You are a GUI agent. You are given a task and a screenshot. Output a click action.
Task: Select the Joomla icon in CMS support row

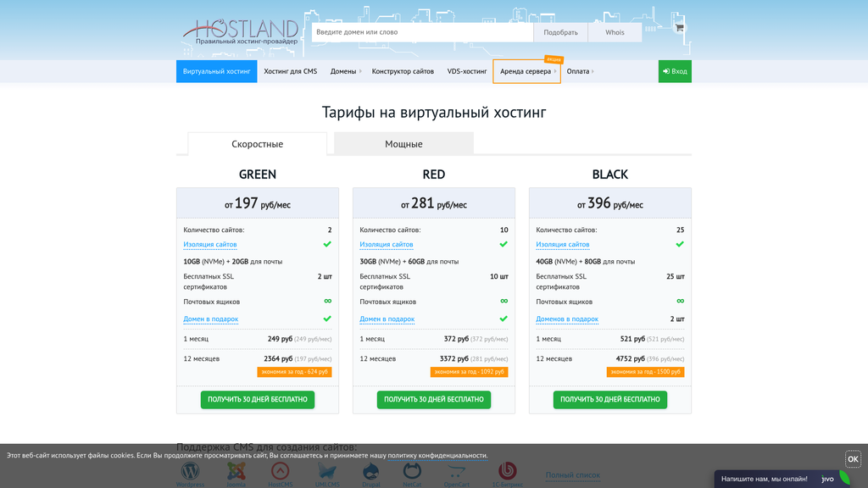[x=236, y=472]
